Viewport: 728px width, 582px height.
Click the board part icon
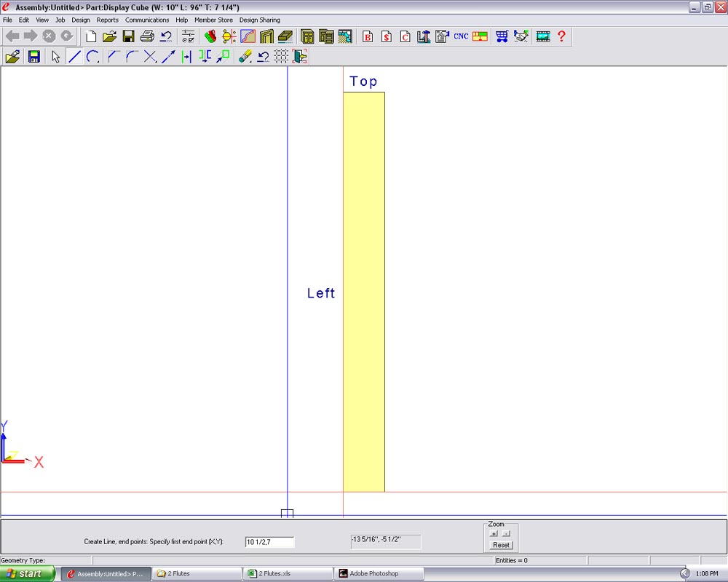click(x=285, y=36)
